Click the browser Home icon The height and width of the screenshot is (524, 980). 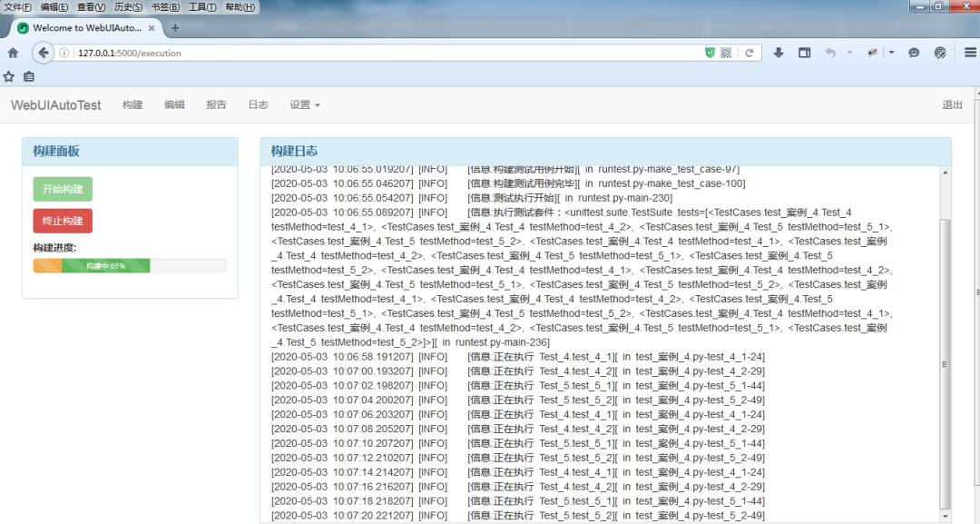[x=13, y=53]
